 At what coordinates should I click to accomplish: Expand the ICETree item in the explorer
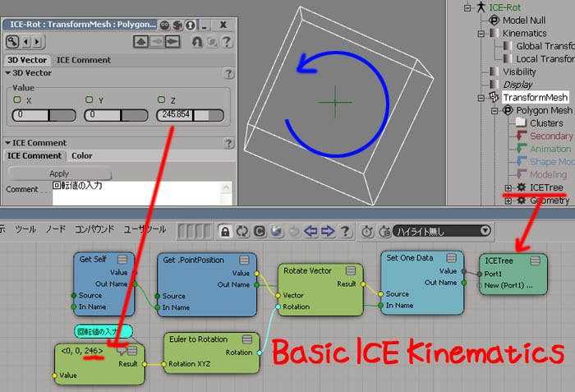(508, 188)
